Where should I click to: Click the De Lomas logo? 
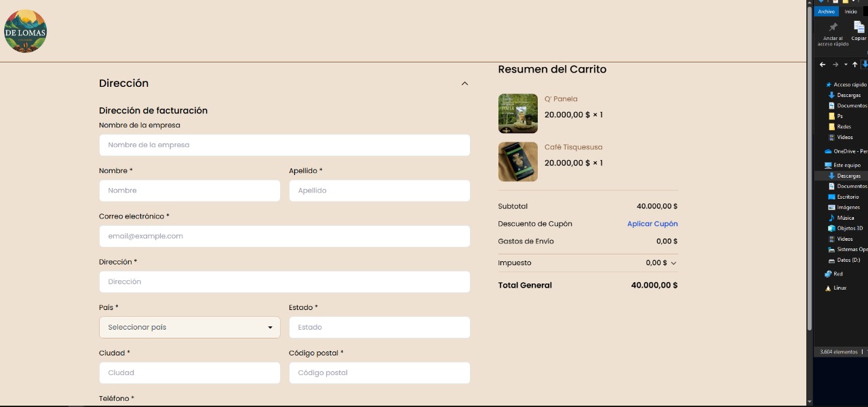click(25, 31)
